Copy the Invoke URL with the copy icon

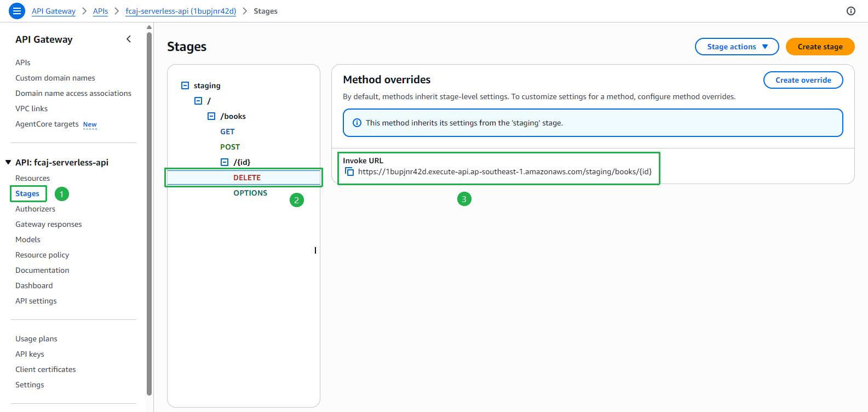click(349, 172)
